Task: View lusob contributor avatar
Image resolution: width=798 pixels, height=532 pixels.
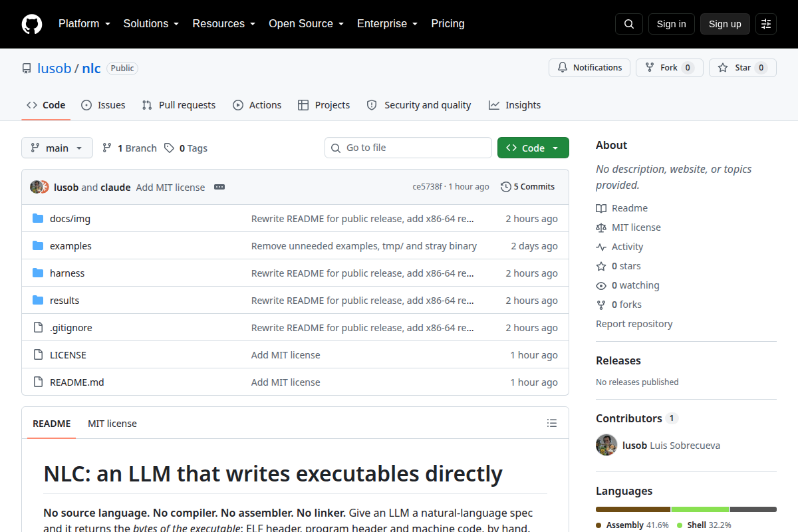Action: 606,445
